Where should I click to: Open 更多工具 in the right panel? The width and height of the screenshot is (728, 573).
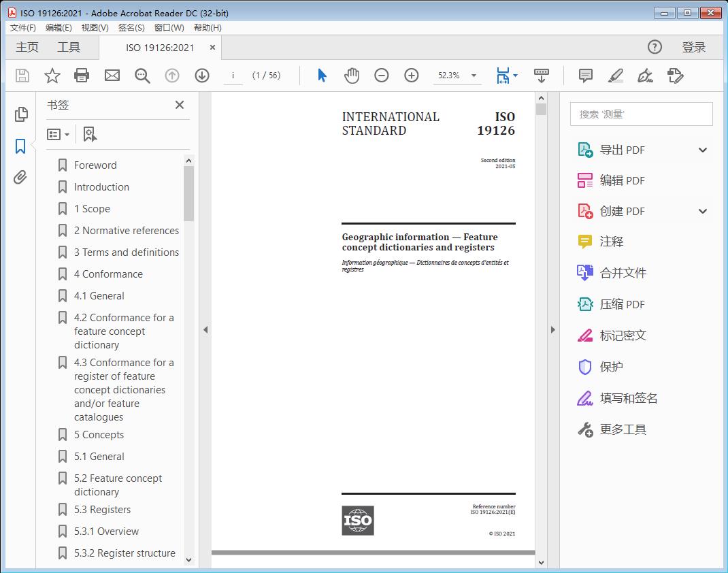tap(621, 429)
